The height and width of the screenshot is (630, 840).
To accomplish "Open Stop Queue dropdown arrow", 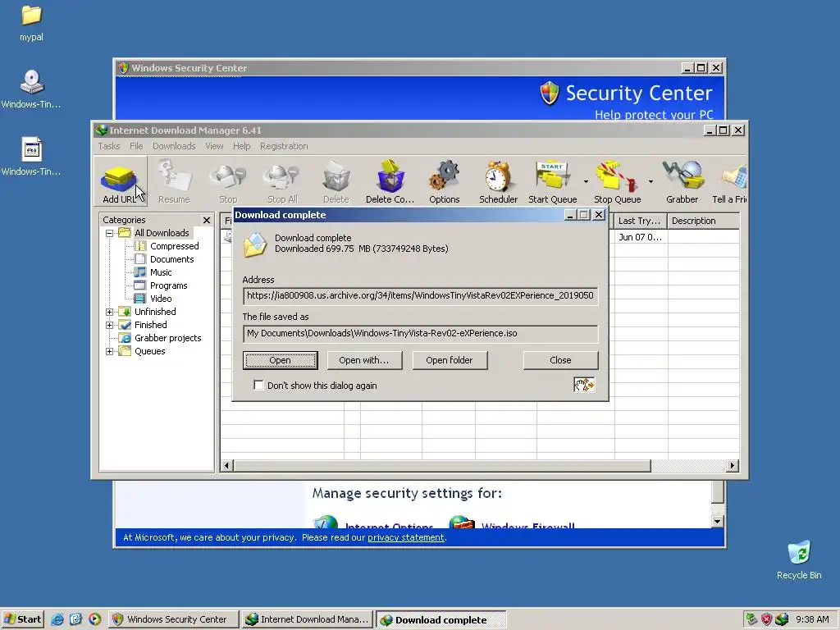I will 651,181.
